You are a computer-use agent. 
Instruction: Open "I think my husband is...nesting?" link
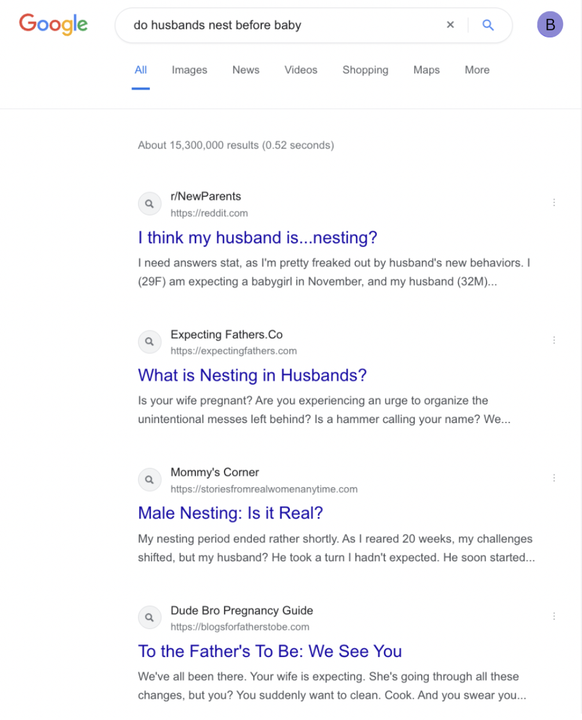click(258, 237)
